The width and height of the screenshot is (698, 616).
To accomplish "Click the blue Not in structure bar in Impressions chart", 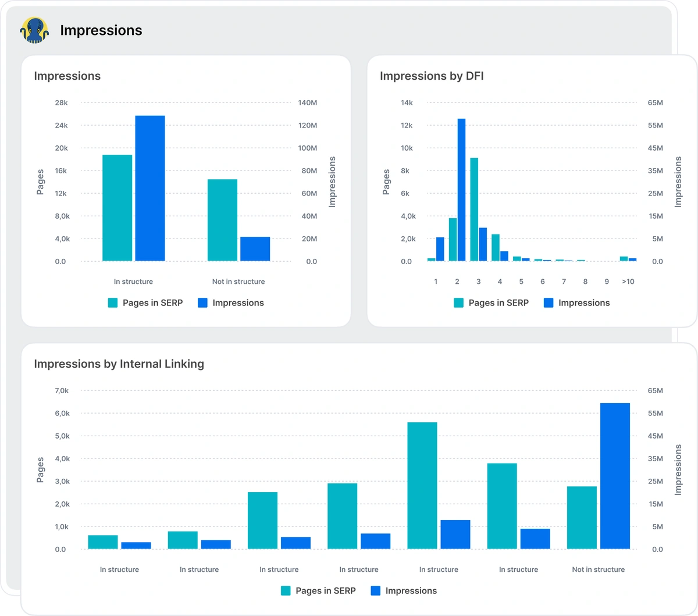I will [x=255, y=249].
